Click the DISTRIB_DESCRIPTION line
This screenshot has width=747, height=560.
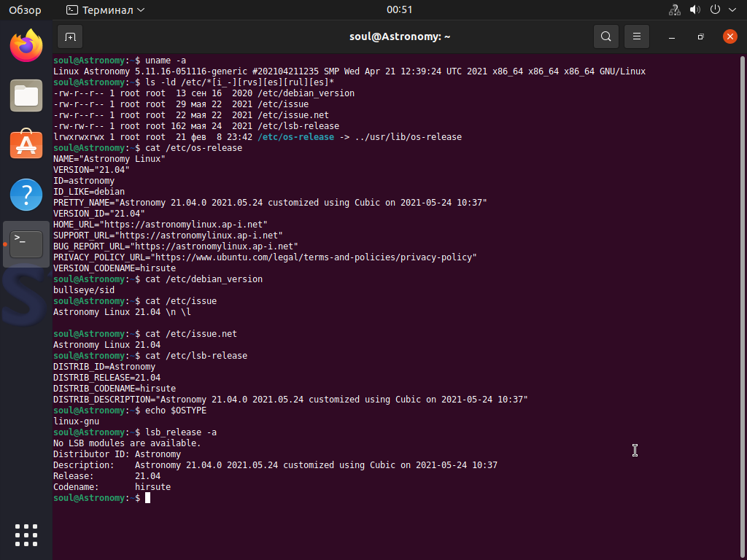pyautogui.click(x=290, y=400)
